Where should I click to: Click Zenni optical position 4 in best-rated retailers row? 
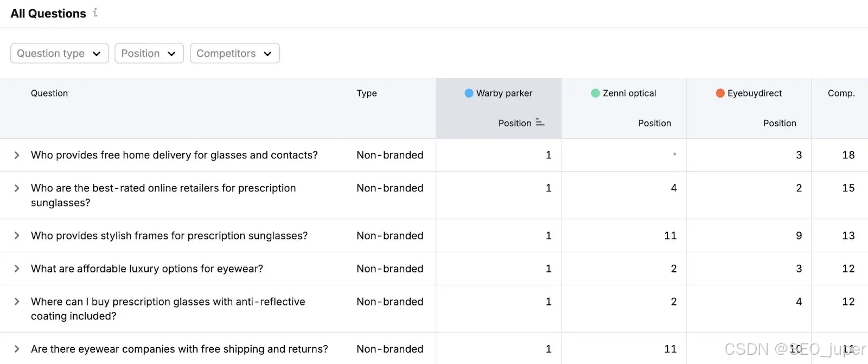pos(674,188)
